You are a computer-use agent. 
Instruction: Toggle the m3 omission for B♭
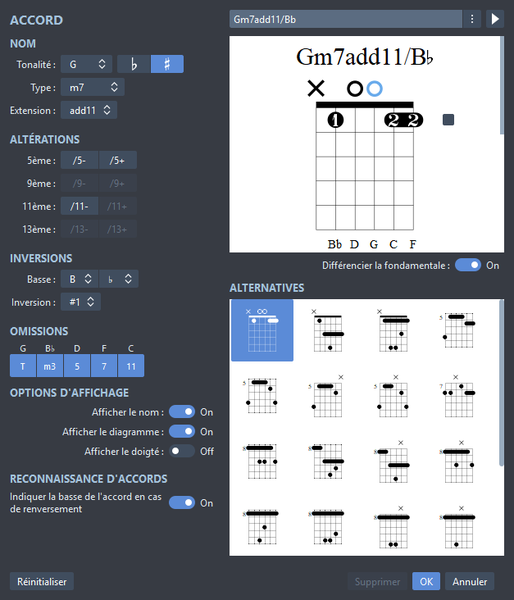[x=50, y=366]
